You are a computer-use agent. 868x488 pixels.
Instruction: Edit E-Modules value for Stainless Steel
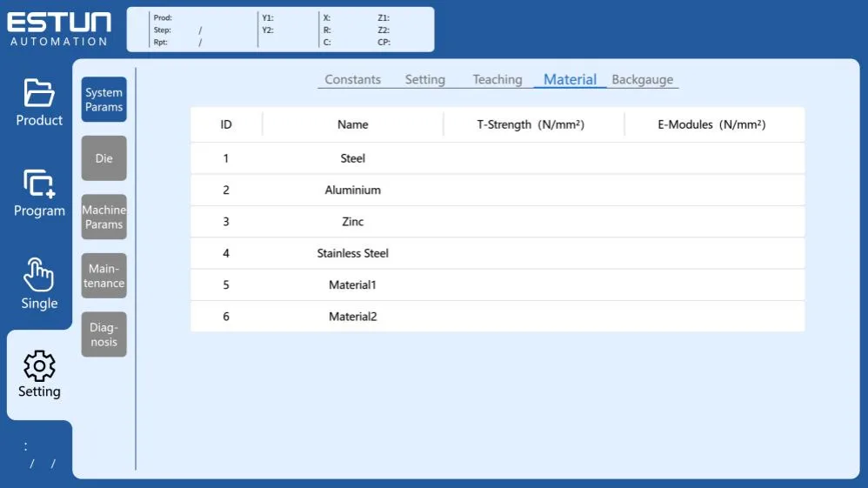(x=715, y=253)
